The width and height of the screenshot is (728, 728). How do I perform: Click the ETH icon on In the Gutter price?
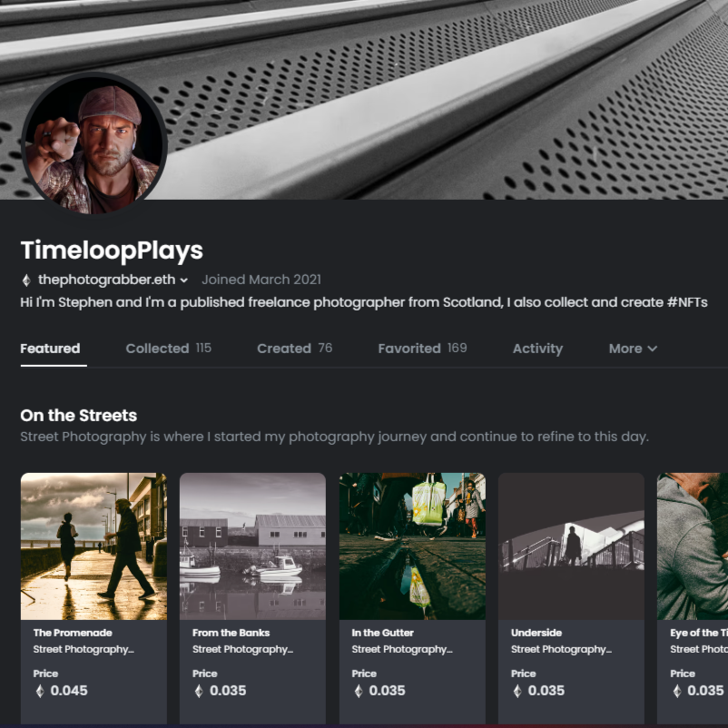coord(359,691)
